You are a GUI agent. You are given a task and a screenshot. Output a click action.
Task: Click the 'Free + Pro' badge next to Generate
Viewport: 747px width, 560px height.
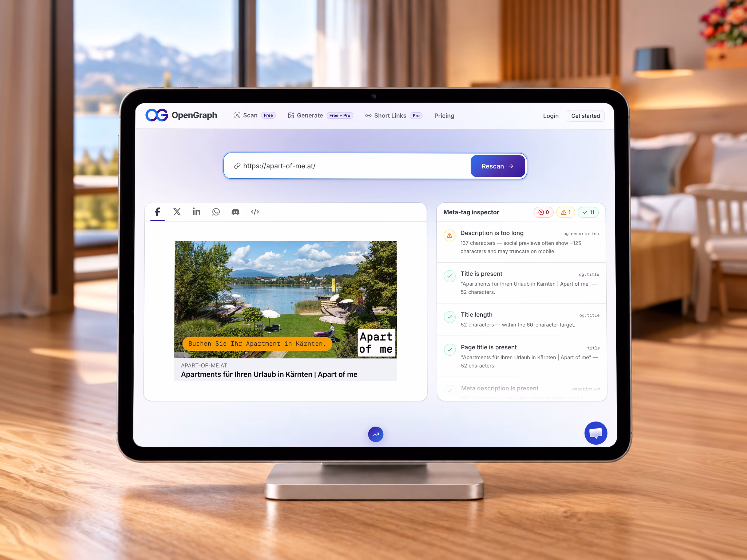339,115
